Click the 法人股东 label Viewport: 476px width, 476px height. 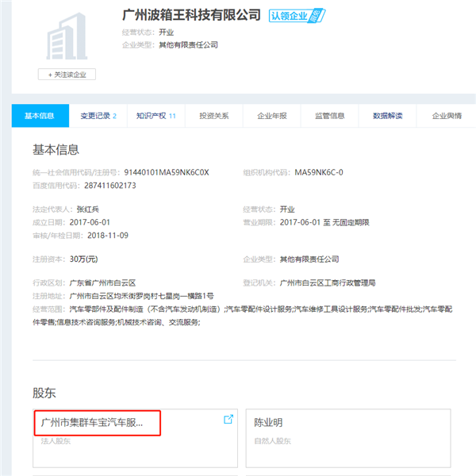pyautogui.click(x=56, y=441)
